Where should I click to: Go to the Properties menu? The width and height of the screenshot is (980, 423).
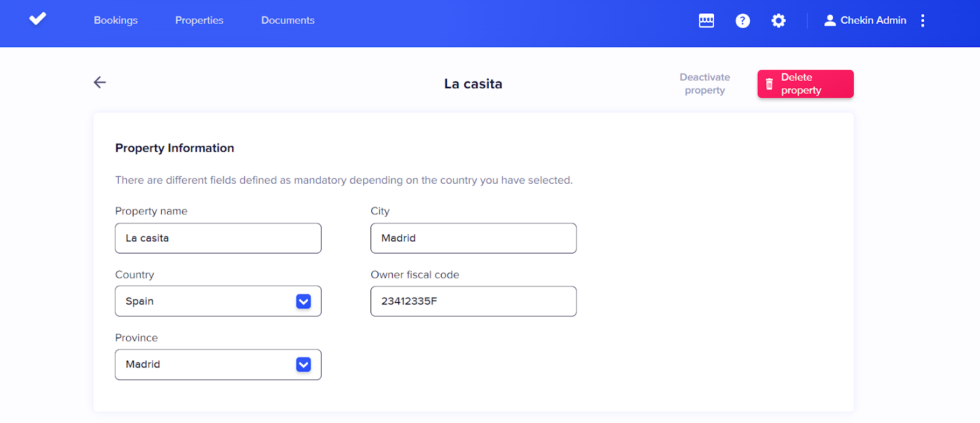pyautogui.click(x=199, y=20)
